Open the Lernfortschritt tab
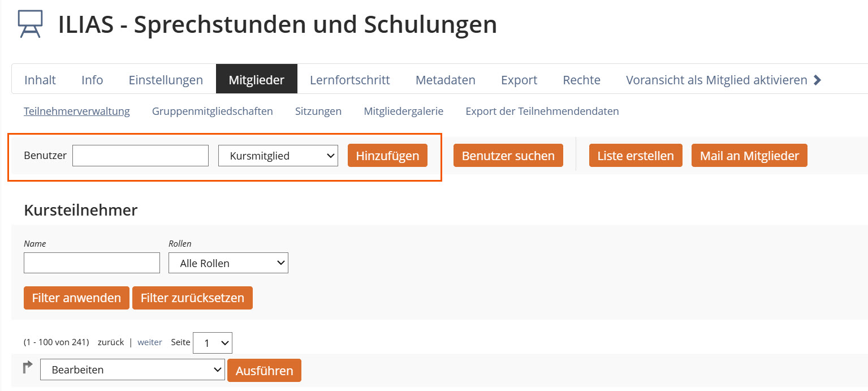 tap(349, 80)
